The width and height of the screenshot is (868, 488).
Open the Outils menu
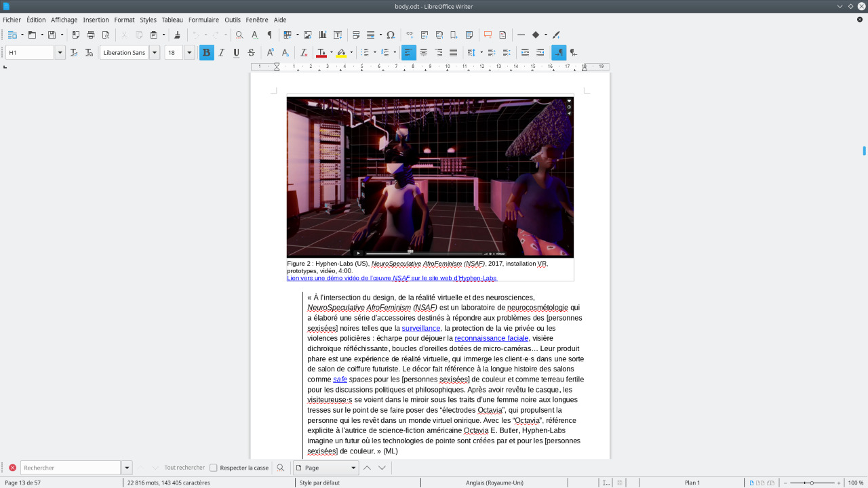tap(233, 20)
